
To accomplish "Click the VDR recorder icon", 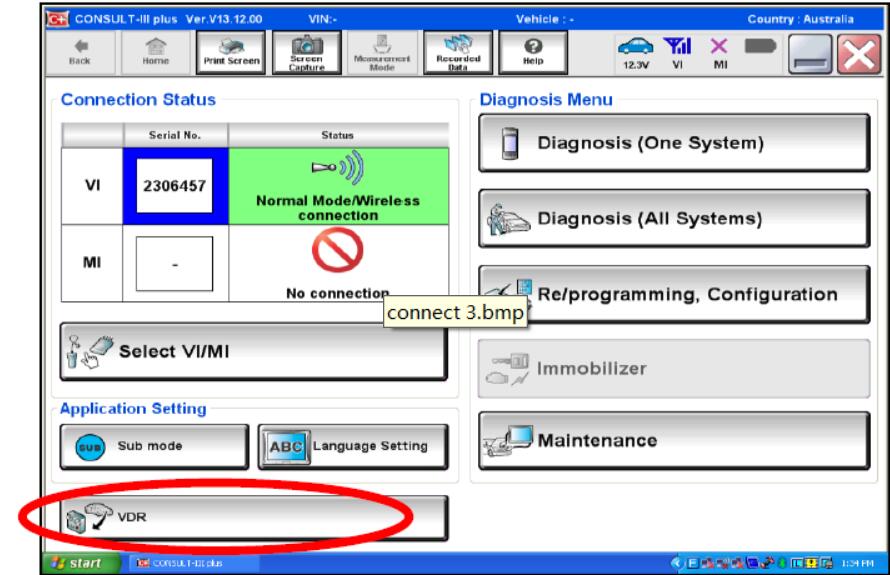I will (89, 518).
